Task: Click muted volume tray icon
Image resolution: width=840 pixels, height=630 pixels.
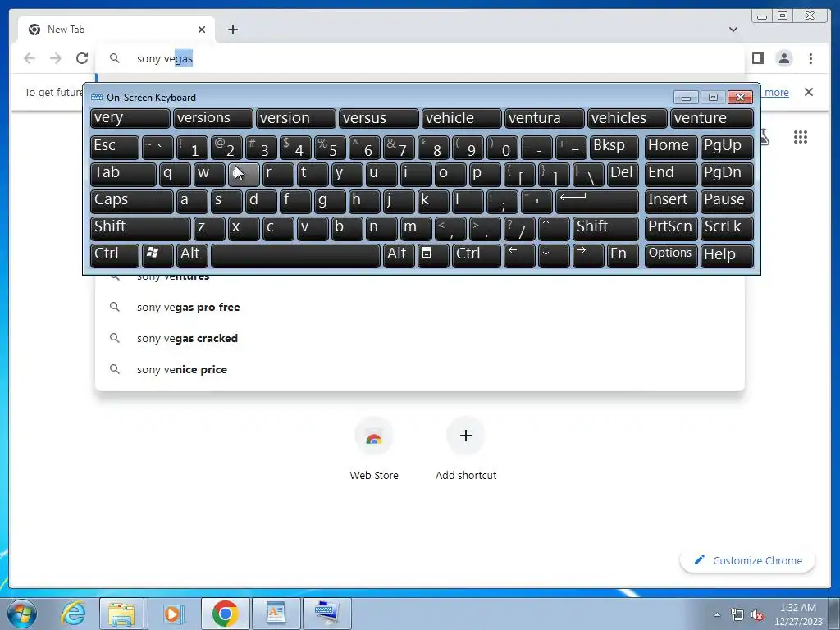Action: (x=757, y=615)
